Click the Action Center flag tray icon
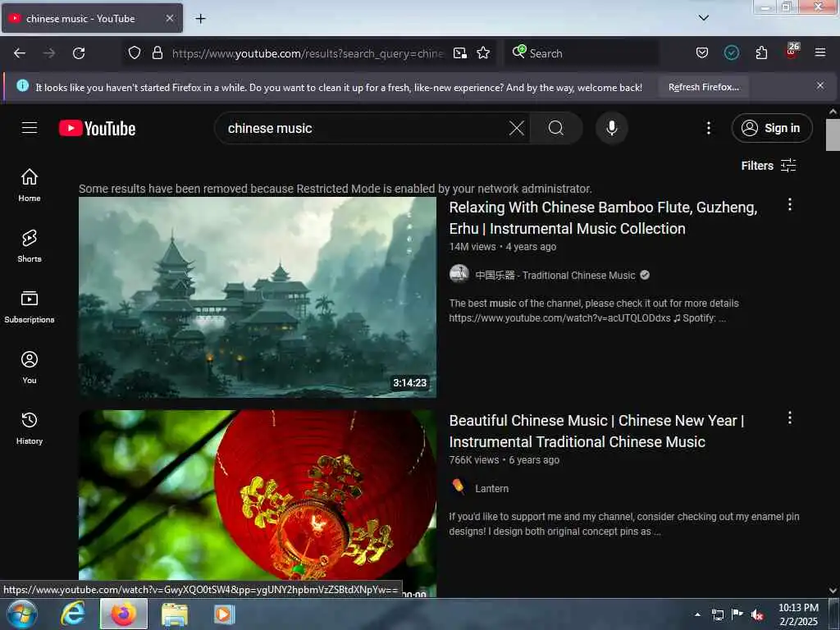Screen dimensions: 840x630 pos(737,614)
